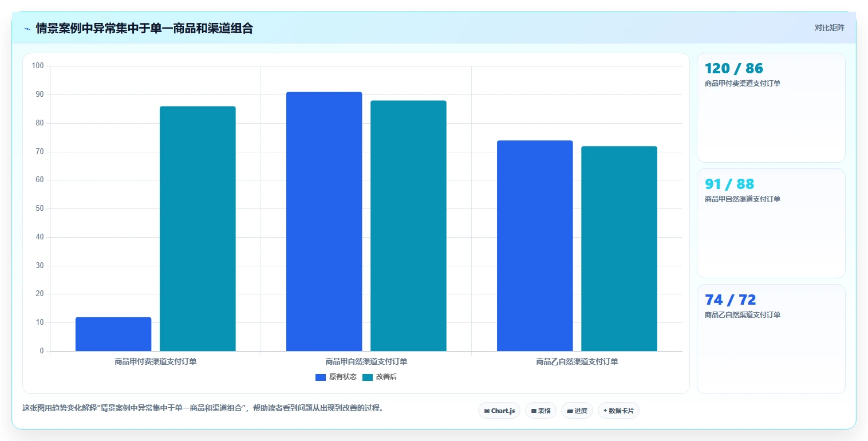Click the 改善后 bar for 商品乙自然渠道支付订单
The image size is (868, 441).
point(619,249)
